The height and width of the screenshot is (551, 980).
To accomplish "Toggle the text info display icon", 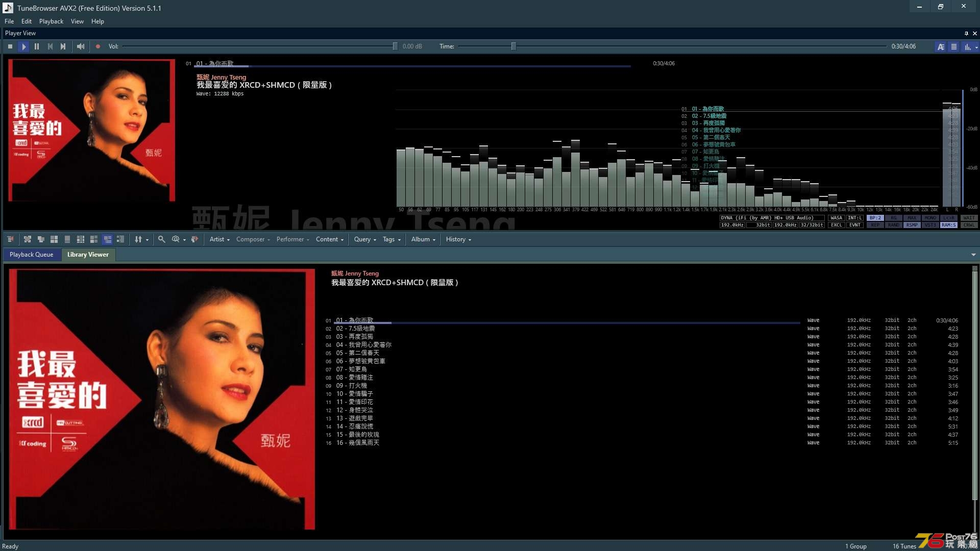I will click(941, 46).
